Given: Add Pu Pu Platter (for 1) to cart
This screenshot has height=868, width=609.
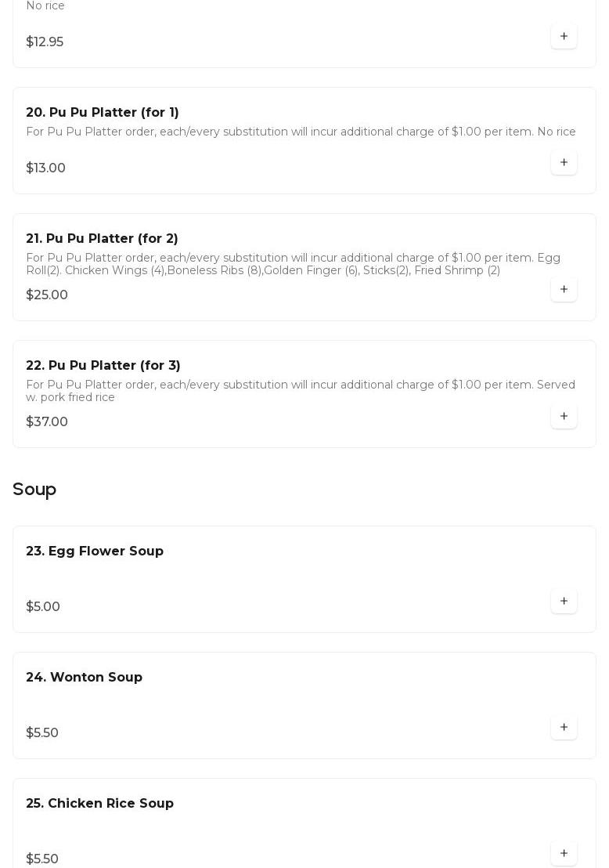Looking at the screenshot, I should (564, 163).
